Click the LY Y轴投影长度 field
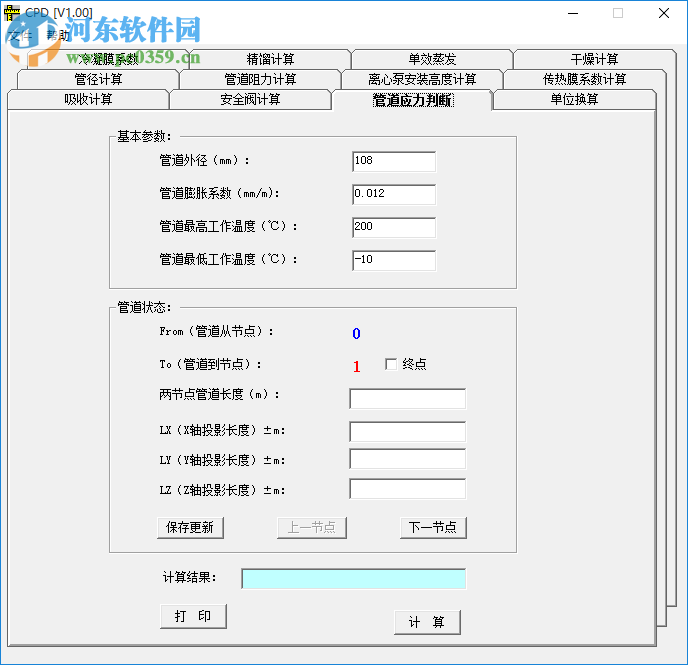The image size is (688, 665). [408, 459]
